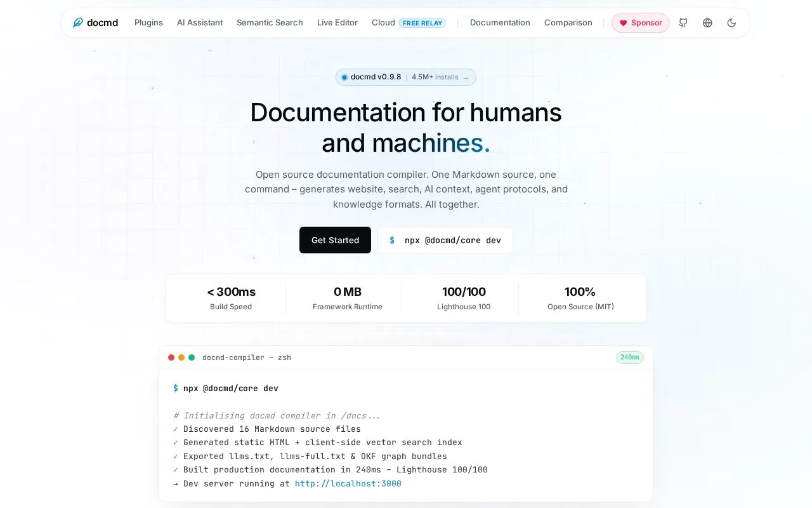Click the '0 MB' Framework Runtime stat
Viewport: 812px width, 508px height.
[x=348, y=298]
